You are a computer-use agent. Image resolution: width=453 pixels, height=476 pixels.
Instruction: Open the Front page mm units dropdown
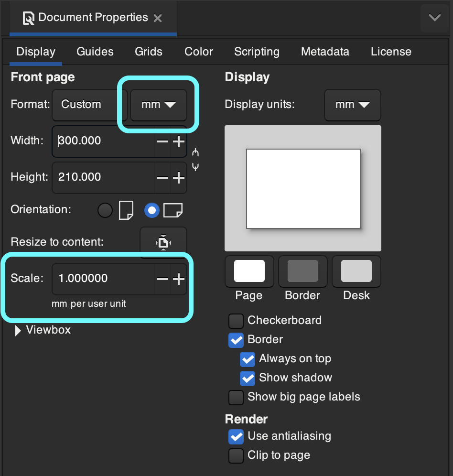pos(159,105)
